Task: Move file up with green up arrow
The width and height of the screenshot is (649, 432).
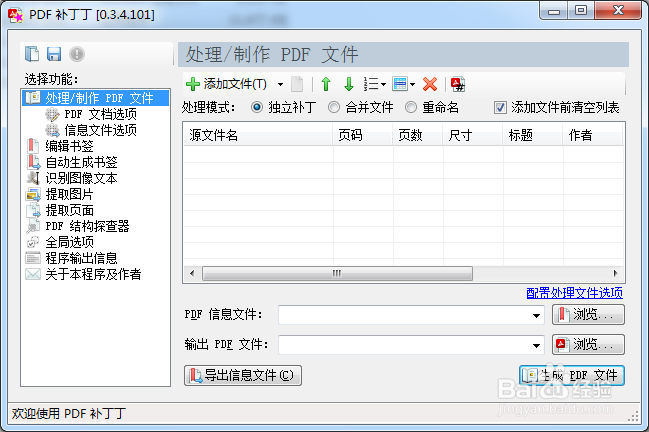Action: pyautogui.click(x=326, y=84)
